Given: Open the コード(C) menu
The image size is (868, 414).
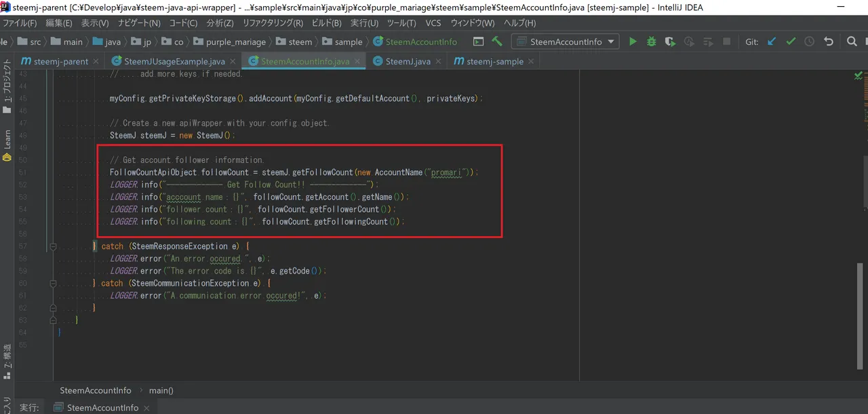Looking at the screenshot, I should tap(184, 23).
